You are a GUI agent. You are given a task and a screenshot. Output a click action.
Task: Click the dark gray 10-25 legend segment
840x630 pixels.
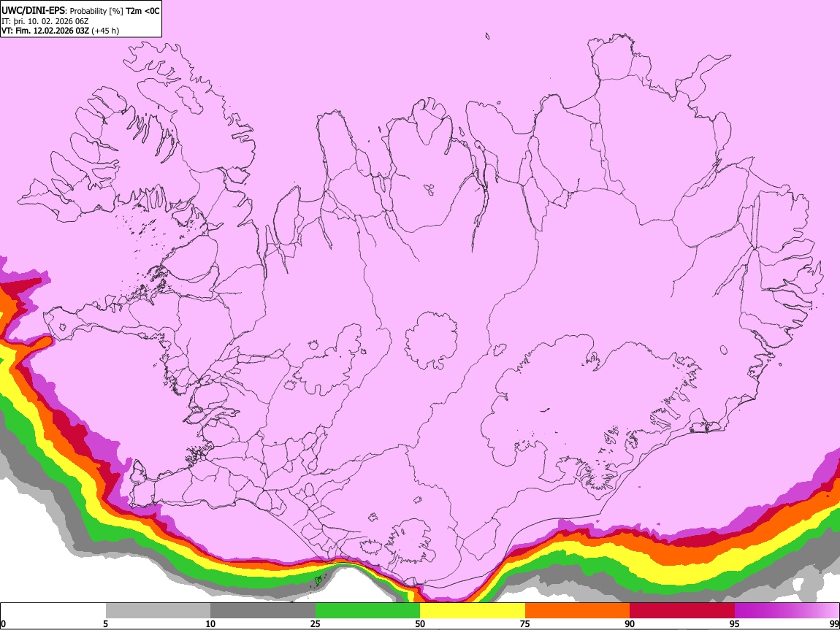tap(262, 611)
